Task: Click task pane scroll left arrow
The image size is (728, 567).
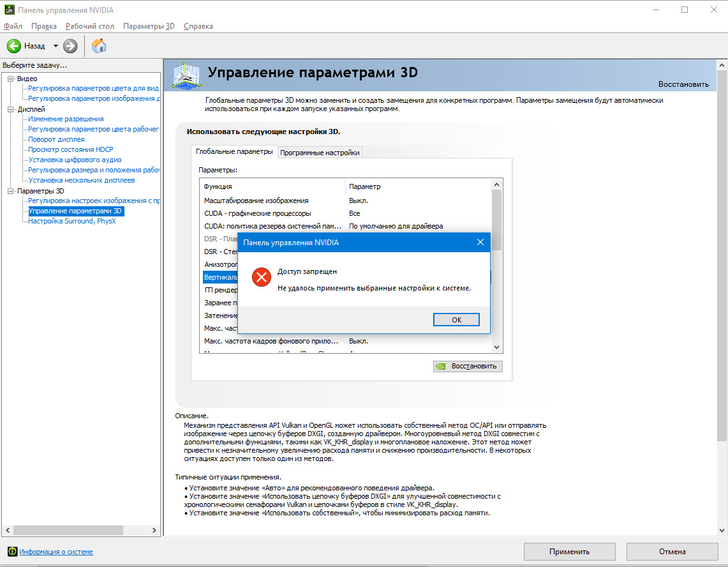Action: coord(8,530)
